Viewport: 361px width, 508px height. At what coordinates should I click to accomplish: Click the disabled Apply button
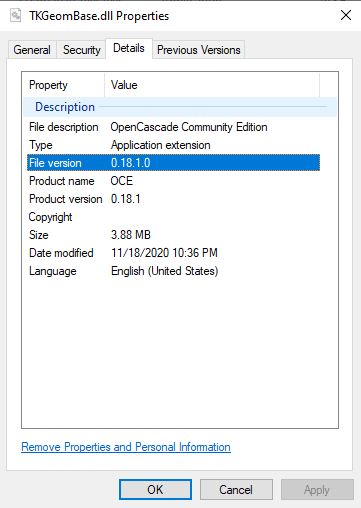tap(317, 490)
